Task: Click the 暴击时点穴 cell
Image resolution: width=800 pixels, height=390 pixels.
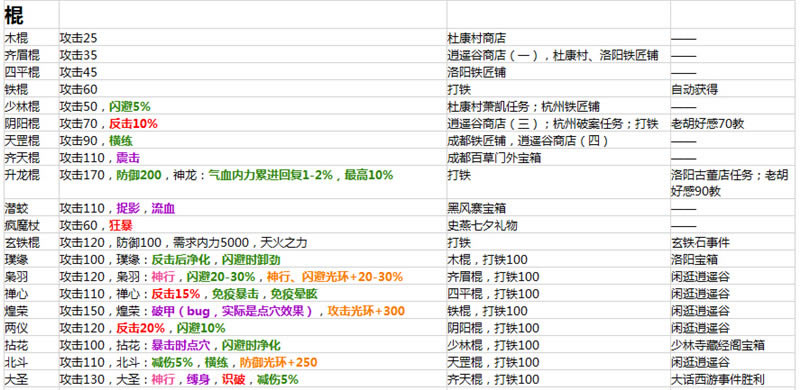Action: [x=253, y=345]
